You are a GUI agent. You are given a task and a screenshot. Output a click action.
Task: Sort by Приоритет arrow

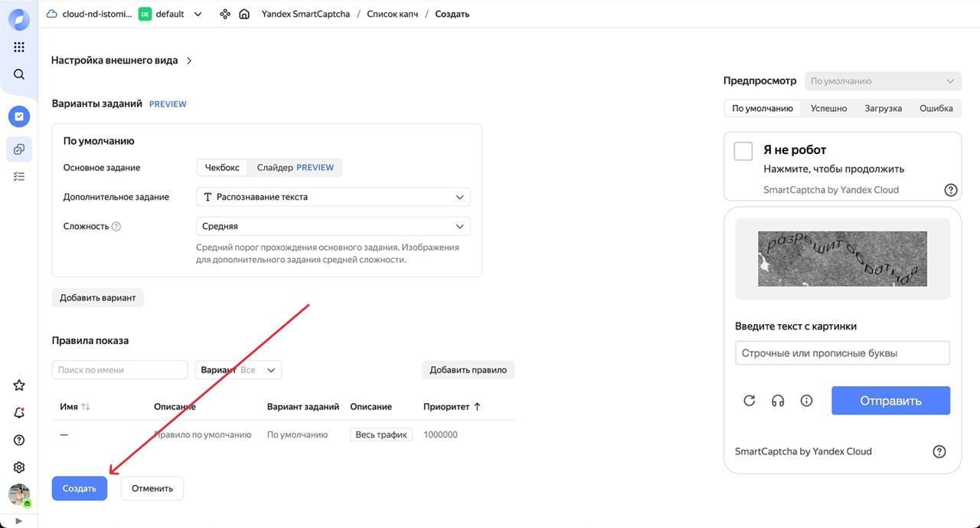tap(477, 407)
